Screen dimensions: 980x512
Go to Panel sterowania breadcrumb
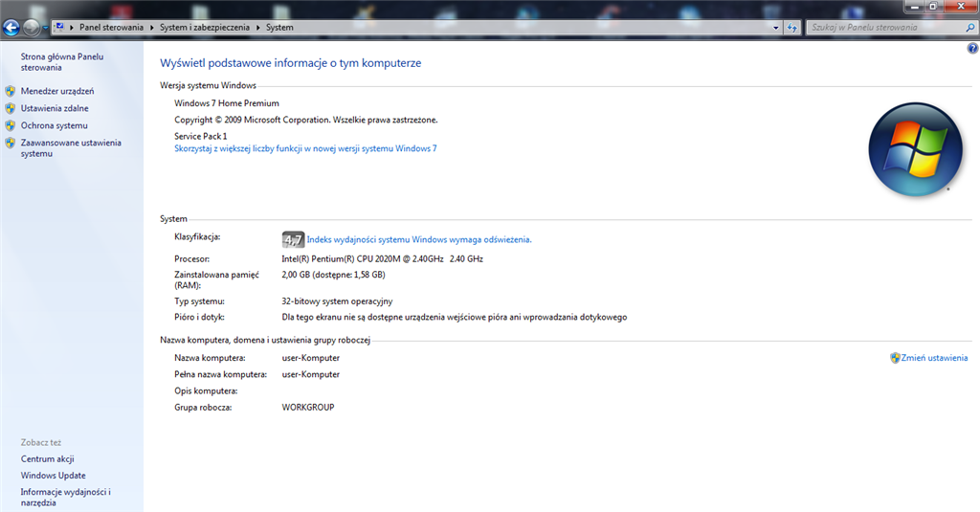tap(111, 28)
